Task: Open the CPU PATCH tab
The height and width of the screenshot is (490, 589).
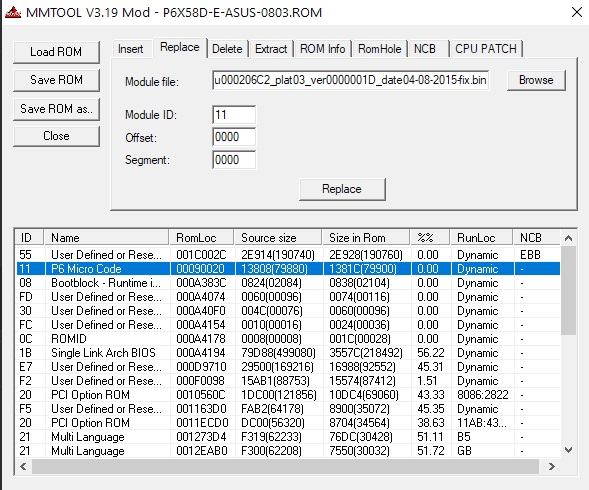Action: click(x=486, y=49)
